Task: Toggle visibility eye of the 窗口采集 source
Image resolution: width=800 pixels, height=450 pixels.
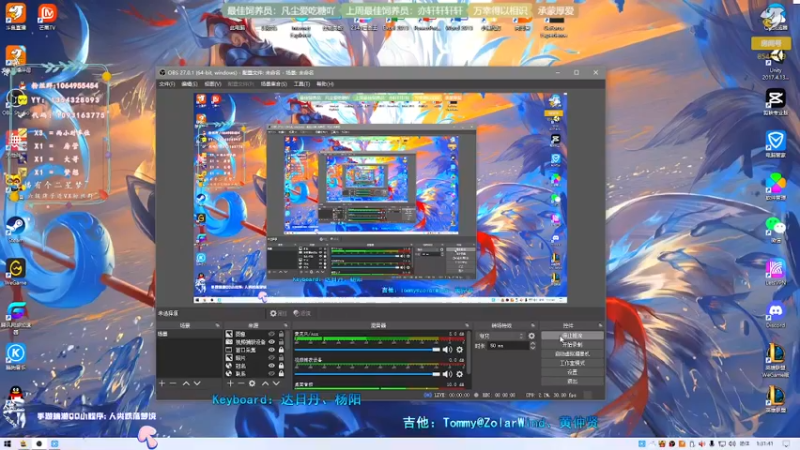Action: 271,350
